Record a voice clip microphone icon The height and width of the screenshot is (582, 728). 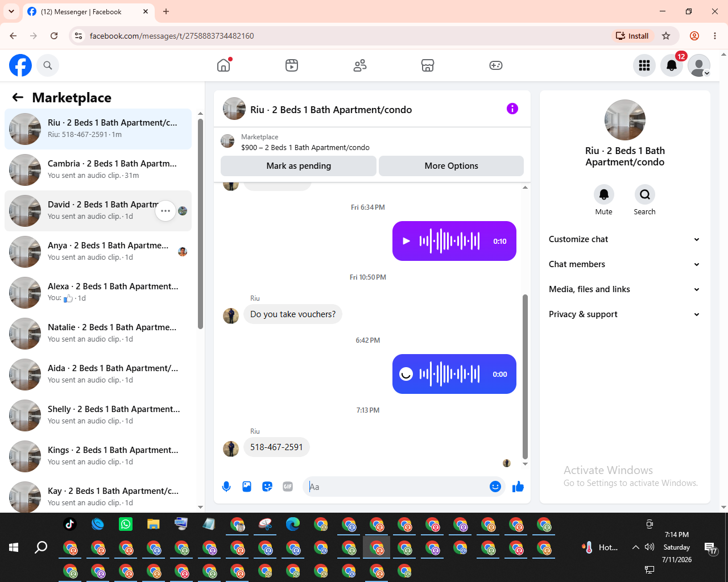(x=226, y=487)
